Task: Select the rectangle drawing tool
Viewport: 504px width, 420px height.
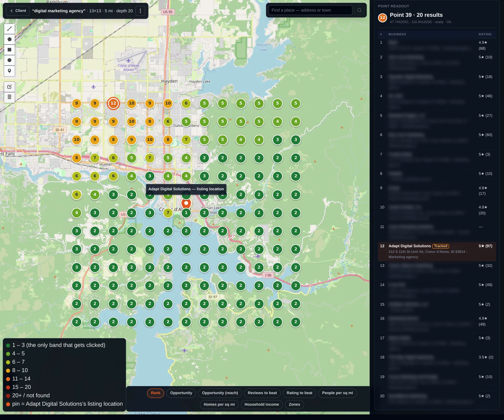Action: pyautogui.click(x=10, y=50)
